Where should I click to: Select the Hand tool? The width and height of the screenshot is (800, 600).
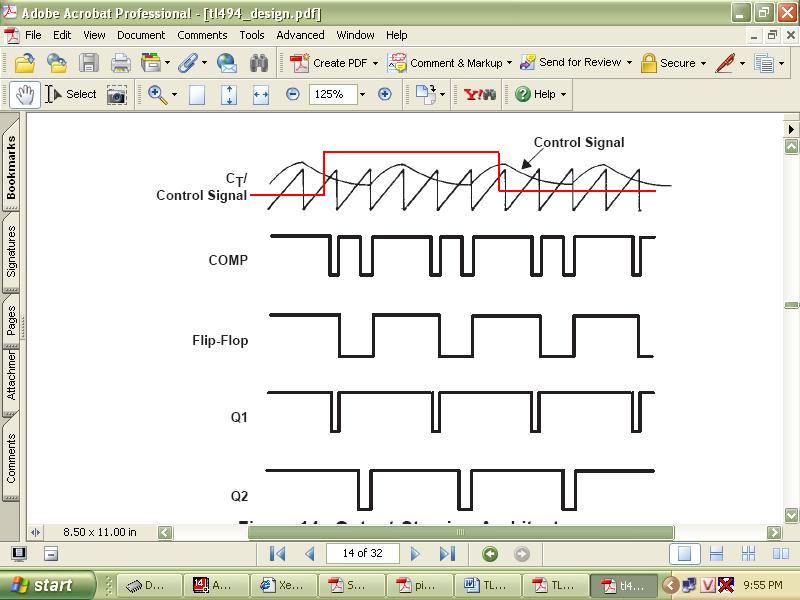(25, 94)
